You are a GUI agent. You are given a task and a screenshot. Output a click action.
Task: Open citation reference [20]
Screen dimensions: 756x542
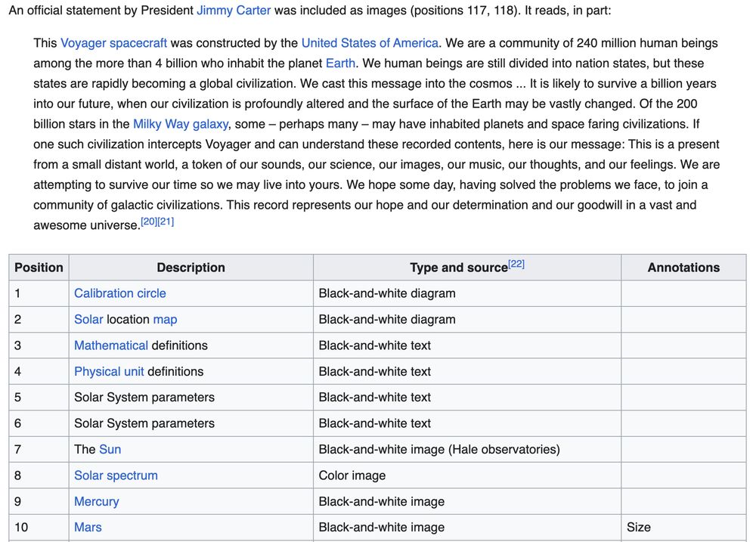click(149, 221)
